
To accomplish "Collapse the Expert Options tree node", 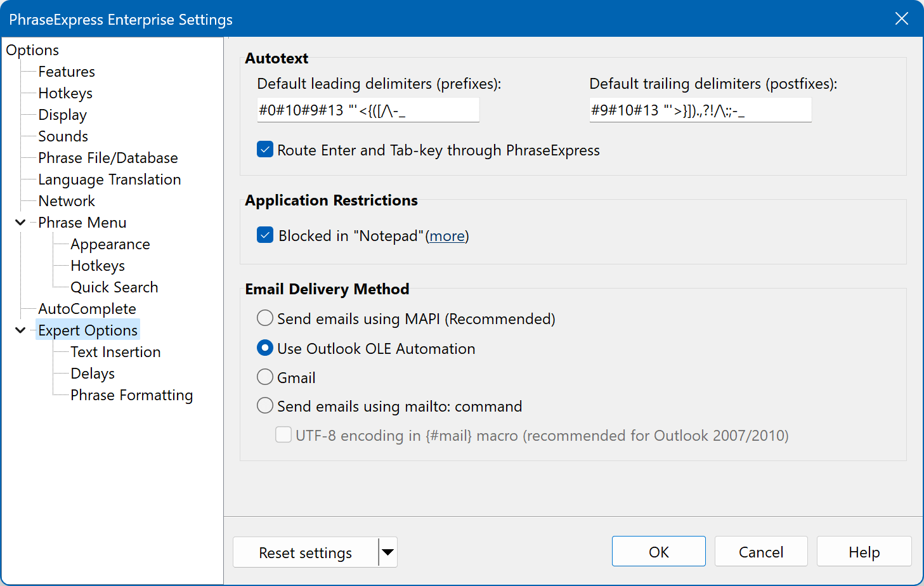I will point(20,330).
